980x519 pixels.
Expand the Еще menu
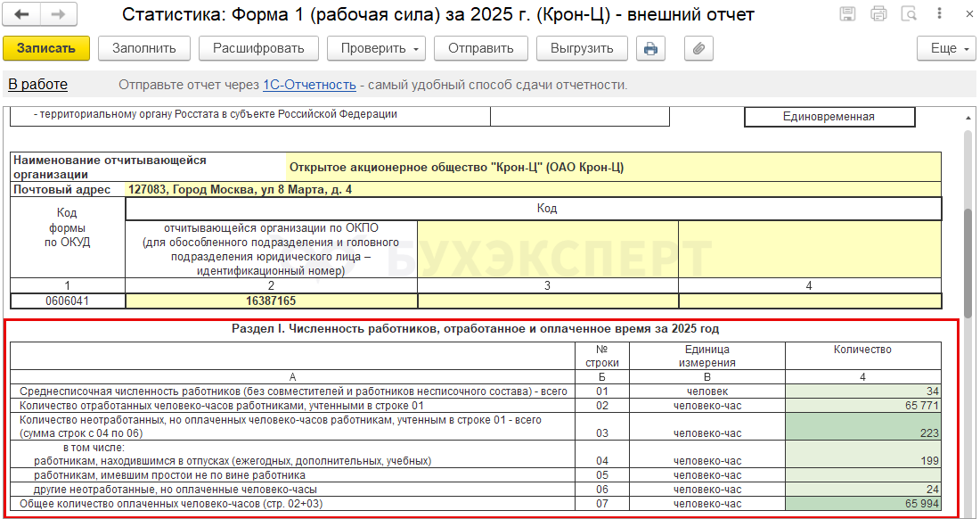[x=946, y=48]
